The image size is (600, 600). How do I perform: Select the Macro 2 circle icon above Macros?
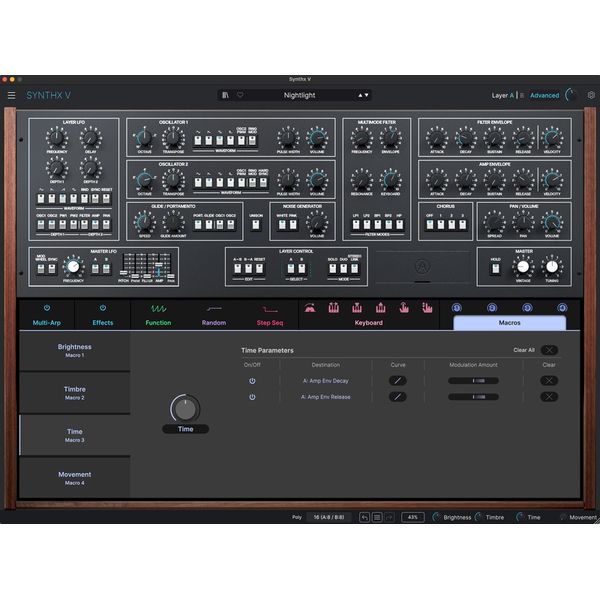tap(492, 308)
